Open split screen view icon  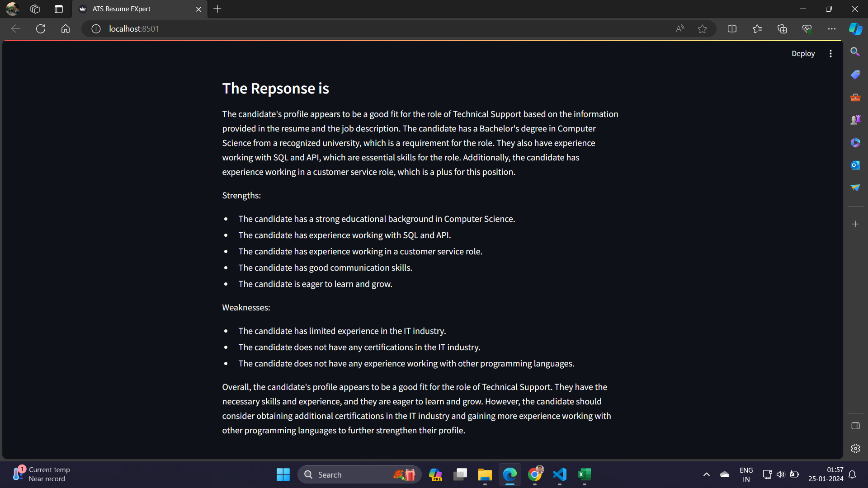732,29
